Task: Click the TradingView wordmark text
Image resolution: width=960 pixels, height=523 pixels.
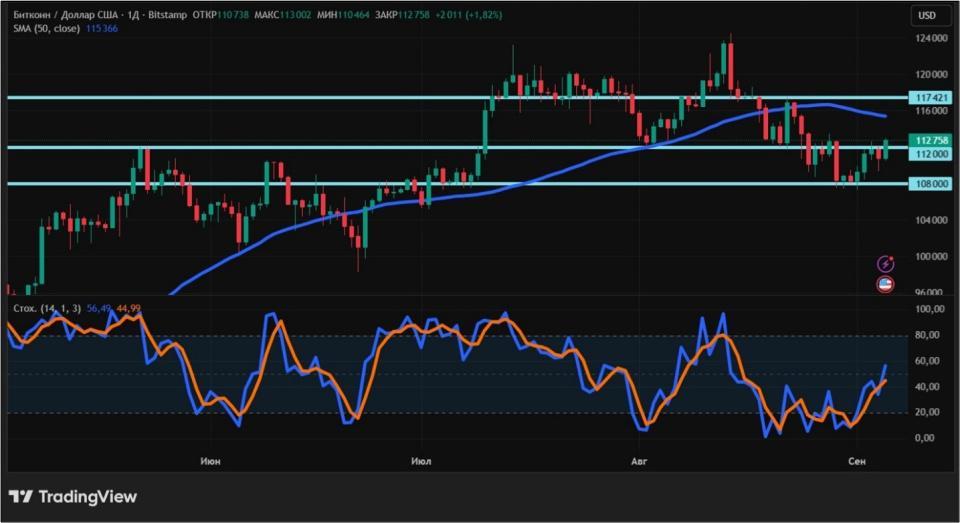Action: [88, 497]
